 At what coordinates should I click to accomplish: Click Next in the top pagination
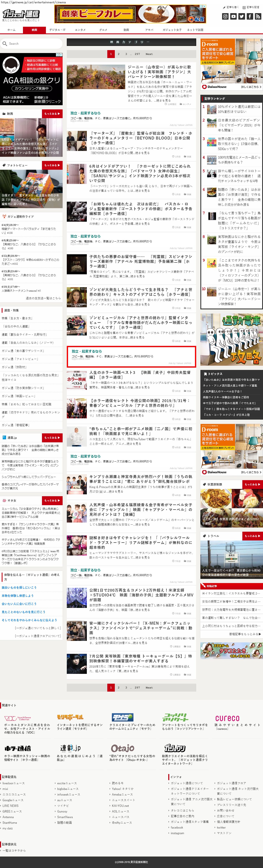[149, 54]
